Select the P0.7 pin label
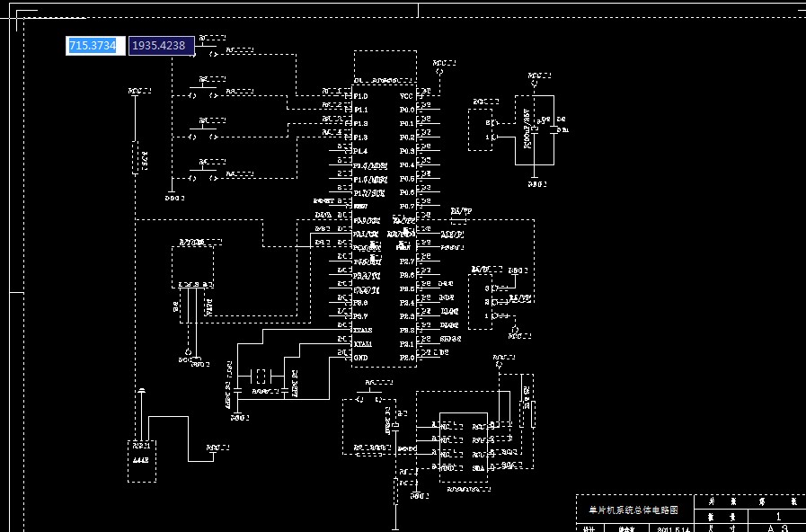This screenshot has height=532, width=806. click(407, 206)
